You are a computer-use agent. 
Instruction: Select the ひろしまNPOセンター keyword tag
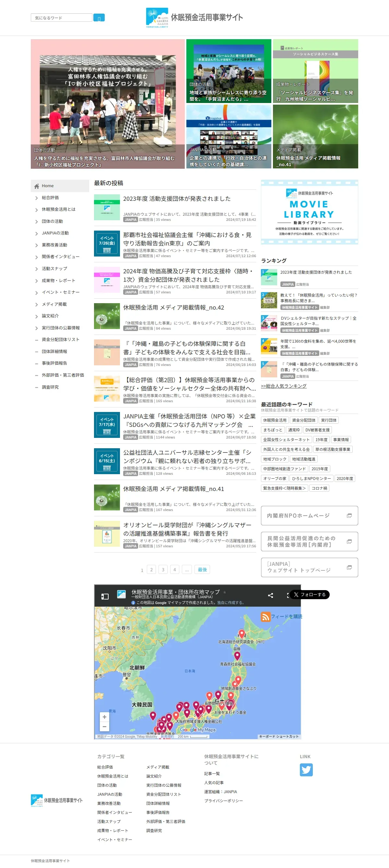point(312,478)
